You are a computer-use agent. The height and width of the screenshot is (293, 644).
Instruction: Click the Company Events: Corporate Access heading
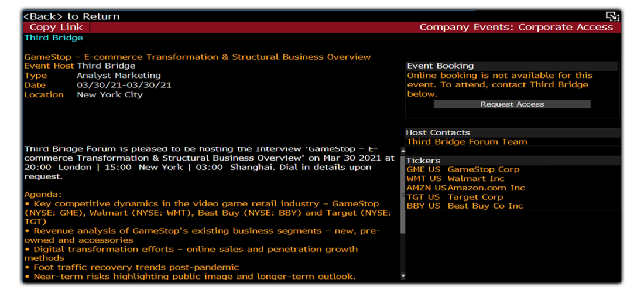(x=516, y=28)
